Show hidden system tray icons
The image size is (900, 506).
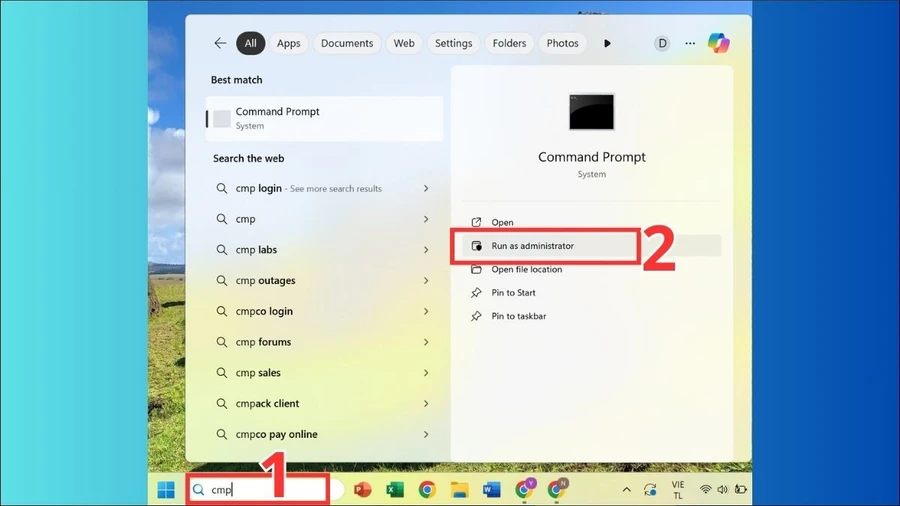click(627, 489)
